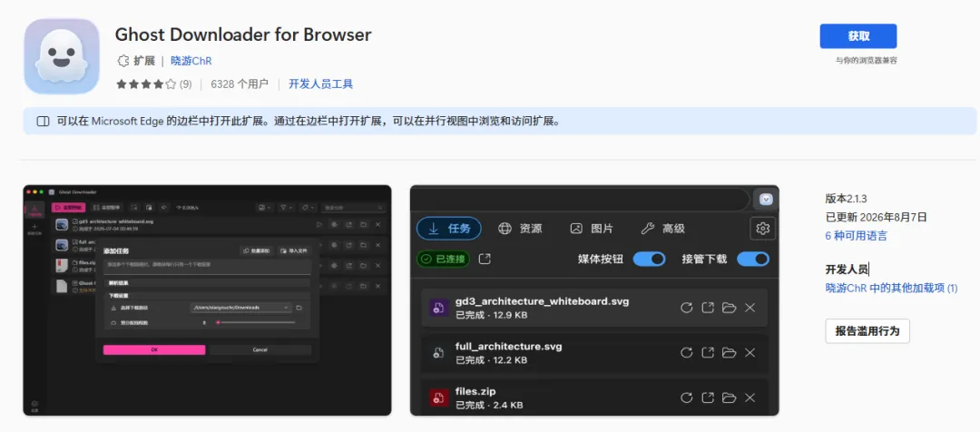Open the review count (9)

(186, 83)
